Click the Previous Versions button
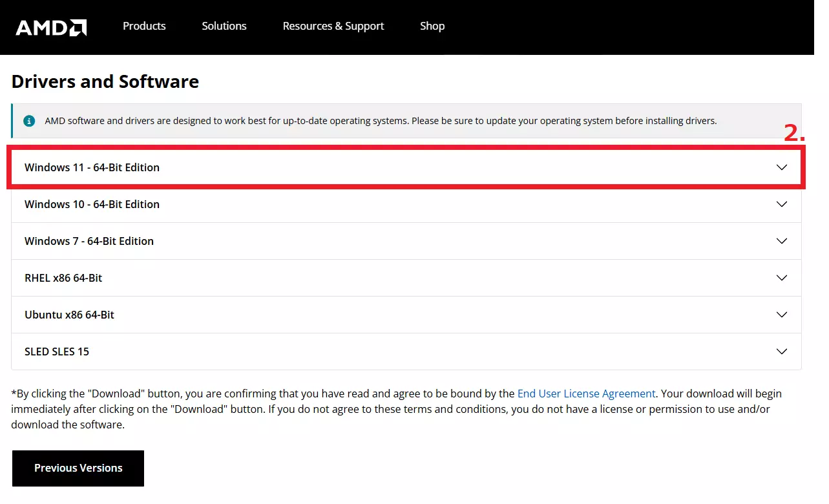Viewport: 829px width, 504px height. tap(78, 468)
